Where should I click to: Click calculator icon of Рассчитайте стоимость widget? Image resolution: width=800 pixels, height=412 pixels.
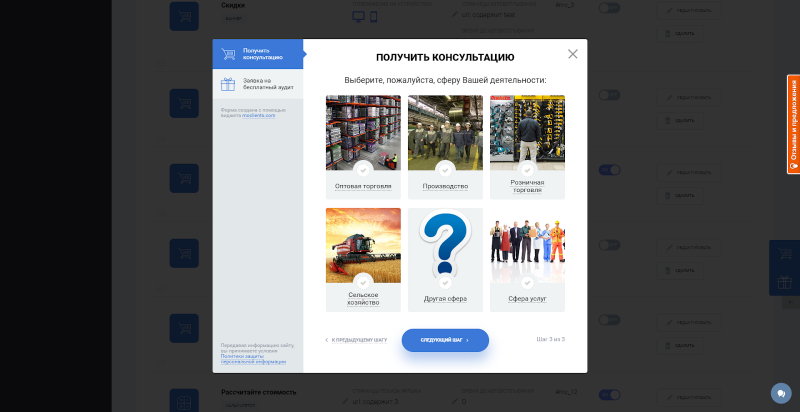[184, 401]
